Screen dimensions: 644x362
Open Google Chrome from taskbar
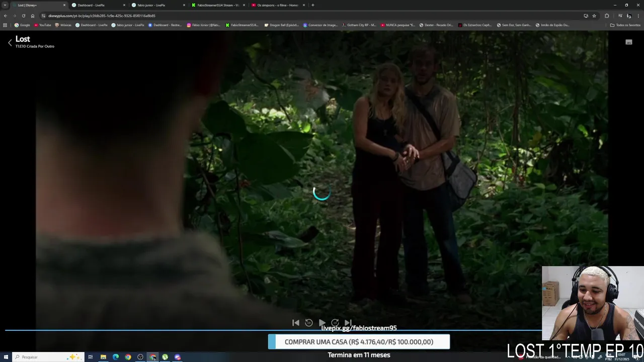pyautogui.click(x=128, y=357)
